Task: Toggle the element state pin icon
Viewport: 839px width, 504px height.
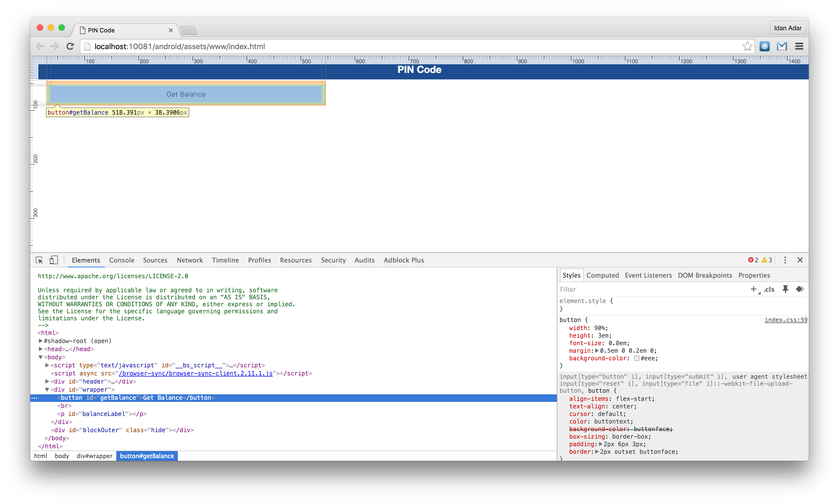Action: [785, 289]
